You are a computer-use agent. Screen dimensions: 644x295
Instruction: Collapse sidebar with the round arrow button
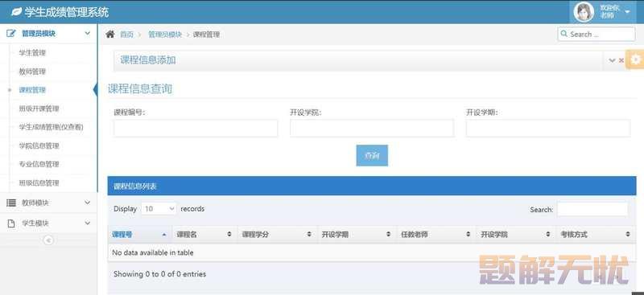coord(48,240)
